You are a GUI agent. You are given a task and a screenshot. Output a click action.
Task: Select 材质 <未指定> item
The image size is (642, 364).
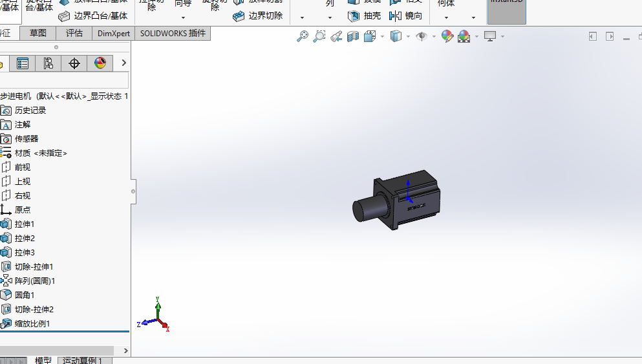click(x=34, y=153)
